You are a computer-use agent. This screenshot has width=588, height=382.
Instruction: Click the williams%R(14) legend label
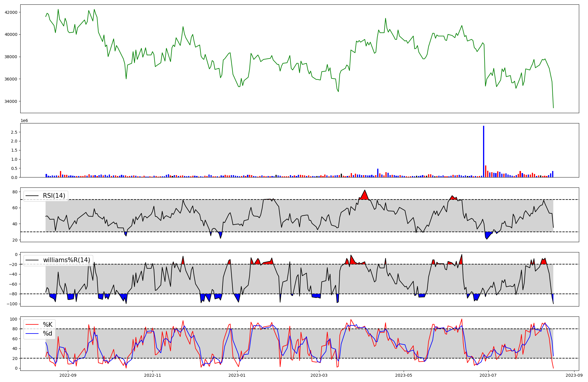coord(66,260)
